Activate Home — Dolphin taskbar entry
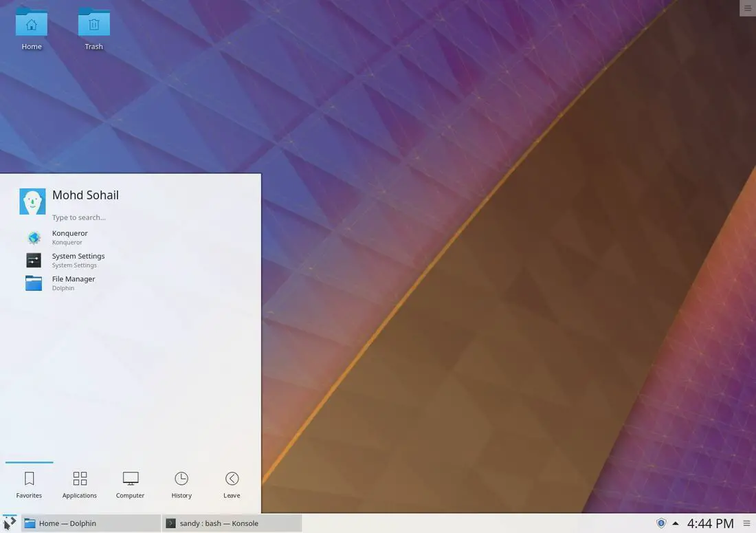The height and width of the screenshot is (533, 756). click(x=91, y=523)
